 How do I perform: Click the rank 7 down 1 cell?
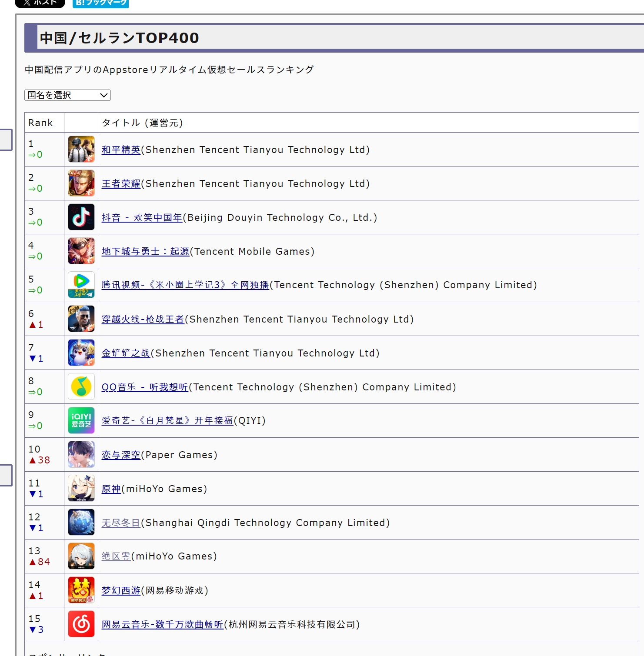(x=44, y=353)
